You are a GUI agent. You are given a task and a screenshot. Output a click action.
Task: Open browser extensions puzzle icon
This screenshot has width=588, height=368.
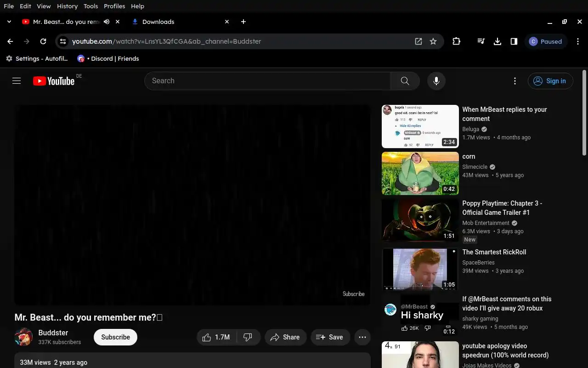point(456,41)
